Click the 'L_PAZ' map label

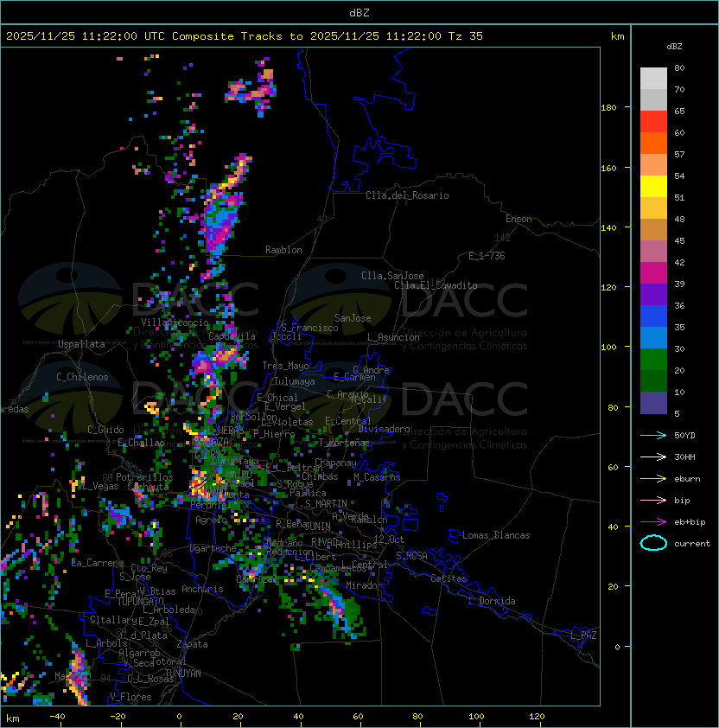583,635
